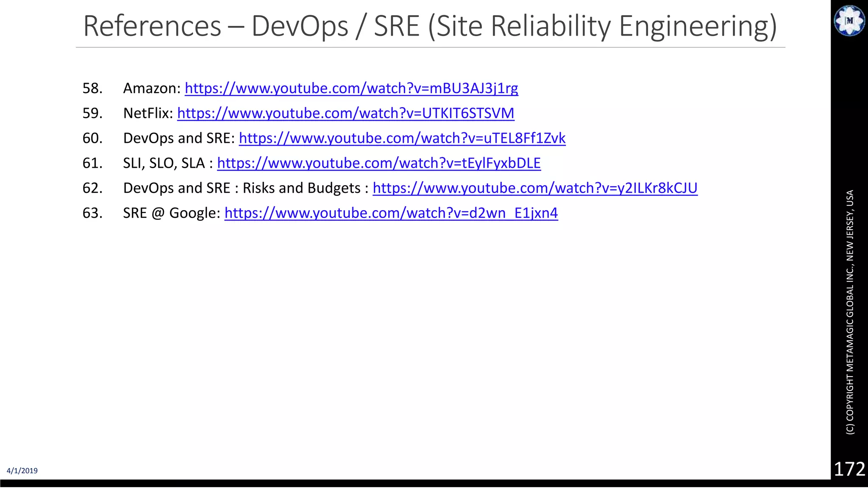
Task: Click the 'NetFlix:' label text
Action: [148, 114]
